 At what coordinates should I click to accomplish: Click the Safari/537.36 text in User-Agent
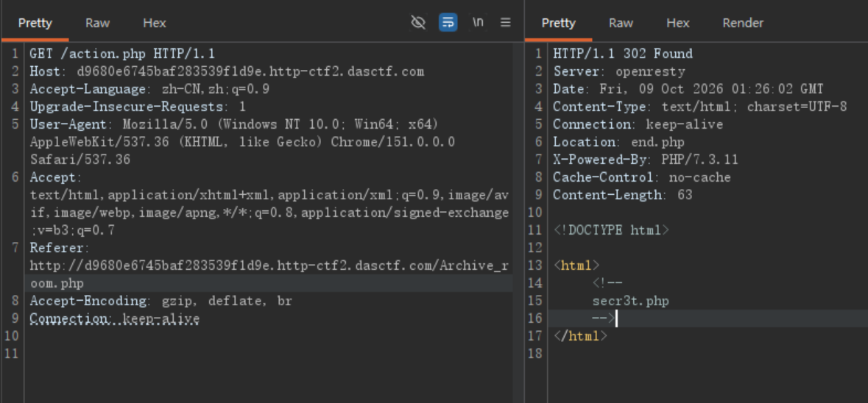point(80,160)
